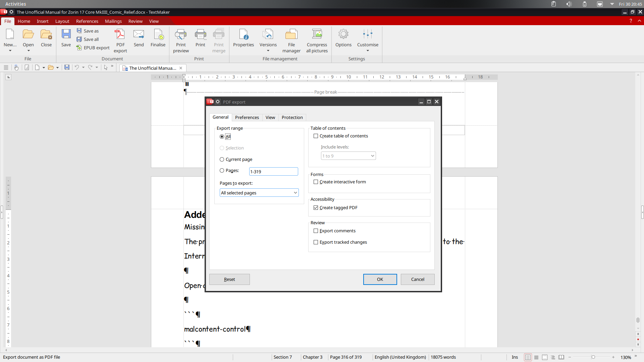Expand redo history dropdown arrow

tap(97, 67)
